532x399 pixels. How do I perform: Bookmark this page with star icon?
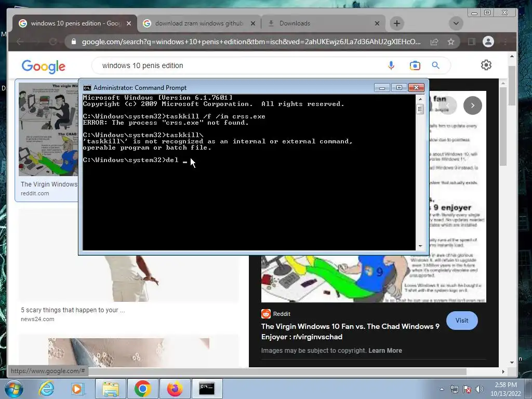[450, 42]
